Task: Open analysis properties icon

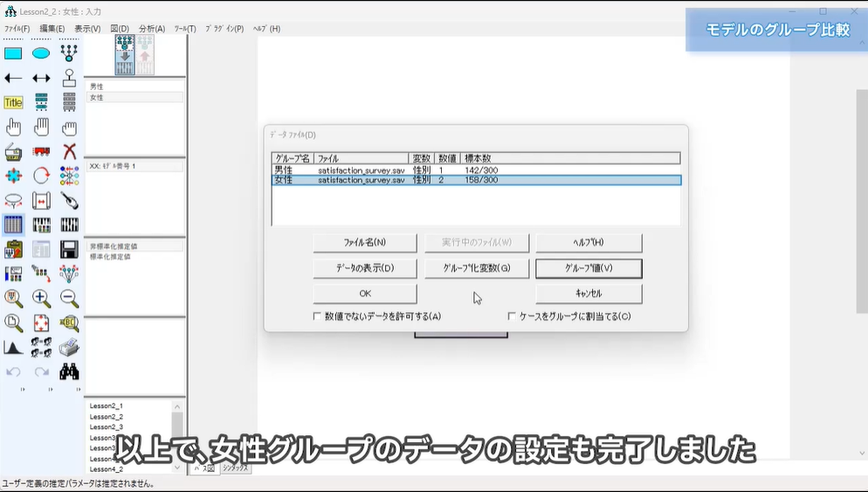Action: tap(41, 225)
